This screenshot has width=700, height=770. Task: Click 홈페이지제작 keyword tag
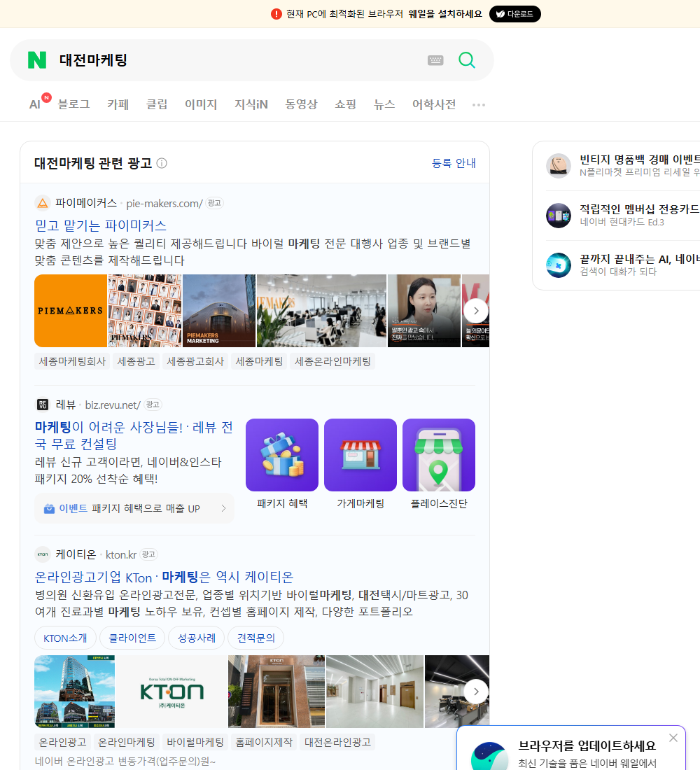click(264, 742)
